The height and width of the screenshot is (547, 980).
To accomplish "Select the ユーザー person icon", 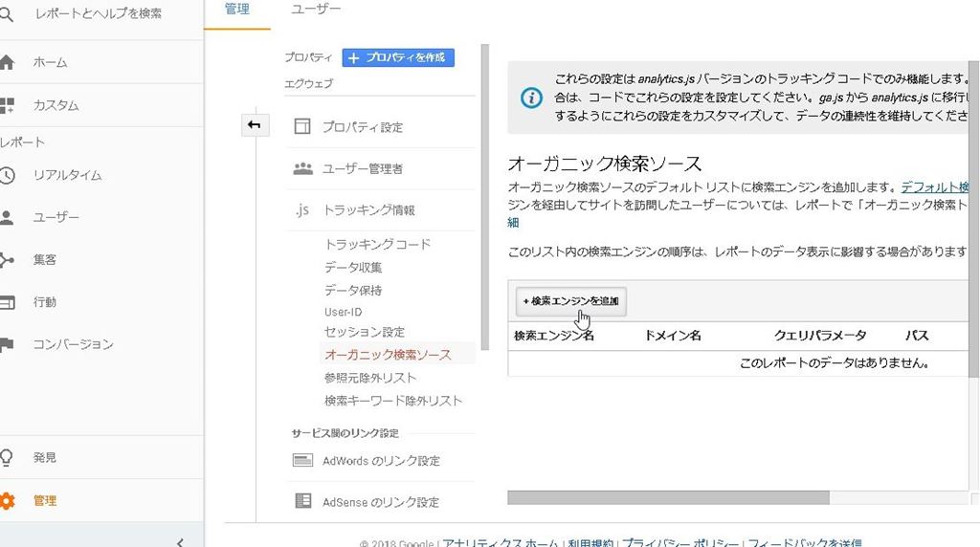I will pos(8,217).
